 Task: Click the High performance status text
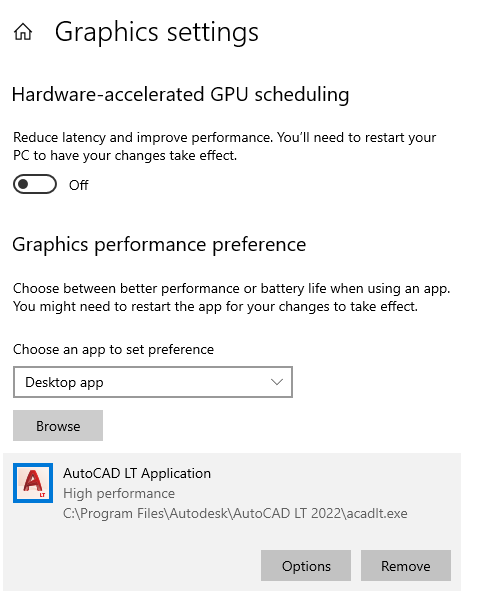(119, 494)
